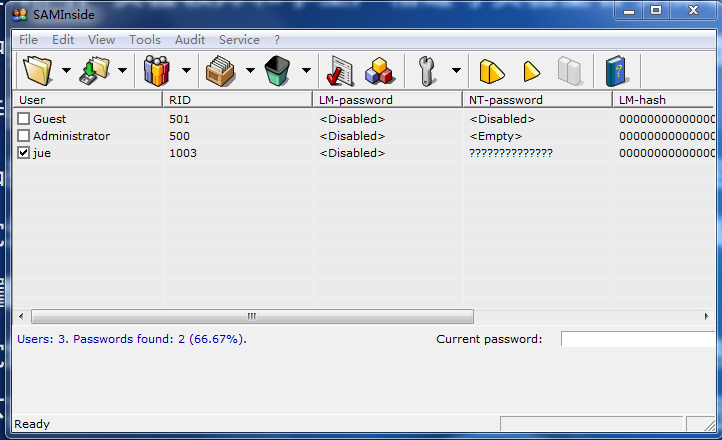This screenshot has height=440, width=722.
Task: Click the ????????????? NT-password cell
Action: (x=511, y=153)
